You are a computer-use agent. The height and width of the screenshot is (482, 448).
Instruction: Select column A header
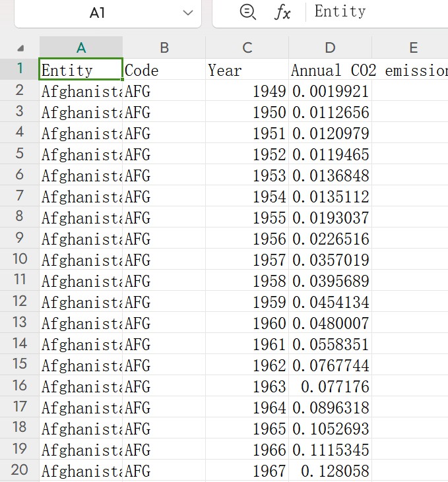[x=81, y=47]
